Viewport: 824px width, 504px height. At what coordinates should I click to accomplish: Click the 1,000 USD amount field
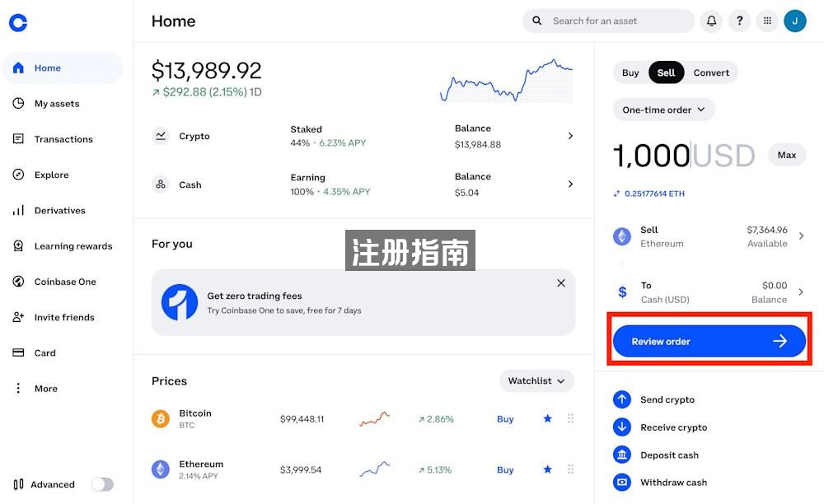click(x=684, y=156)
